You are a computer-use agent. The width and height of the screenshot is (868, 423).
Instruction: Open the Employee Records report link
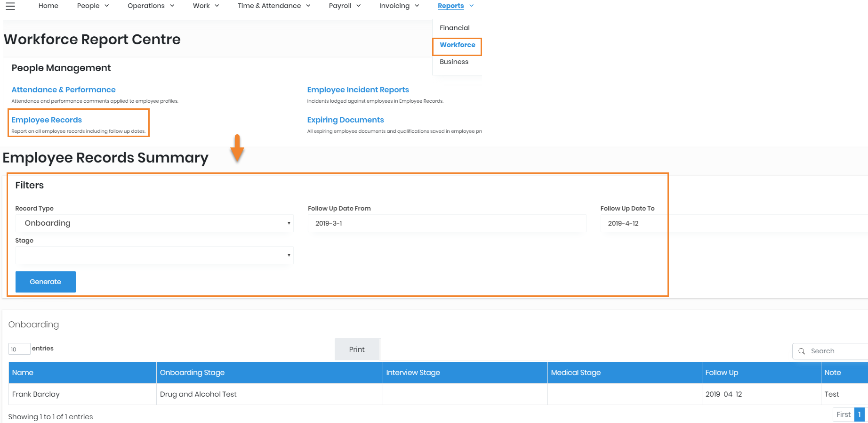pos(47,120)
